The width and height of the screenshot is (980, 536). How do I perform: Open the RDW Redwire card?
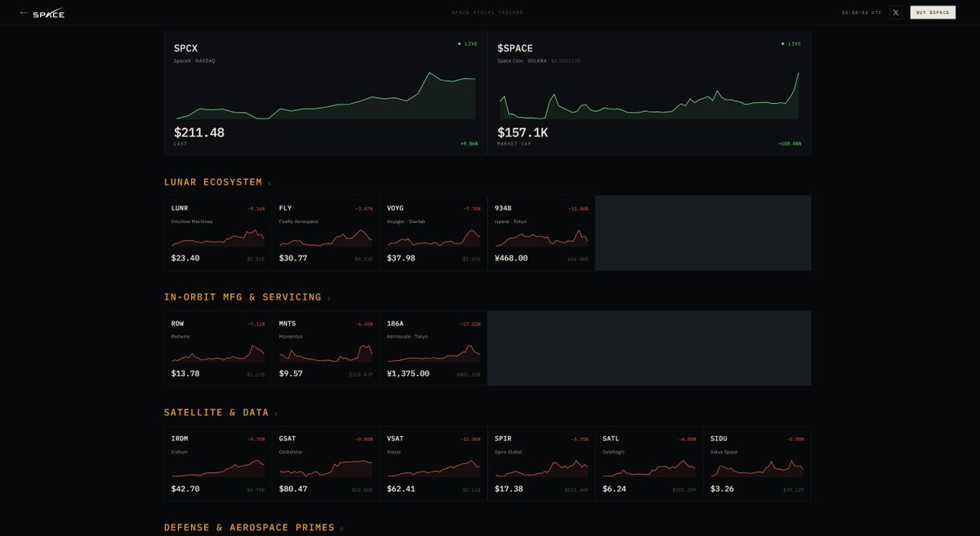pos(218,348)
